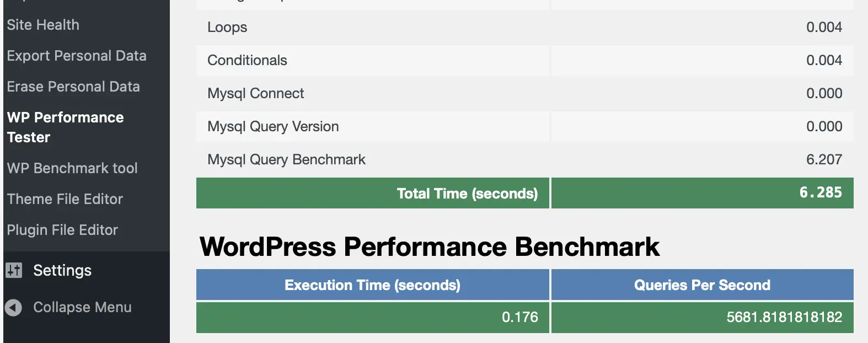Click the Queries Per Second header
Image resolution: width=868 pixels, height=343 pixels.
702,285
